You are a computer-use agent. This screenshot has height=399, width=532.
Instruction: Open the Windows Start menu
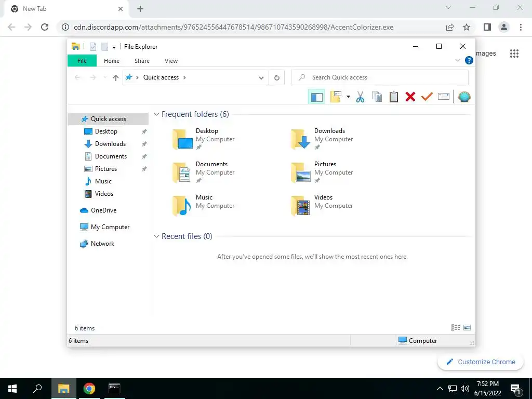12,389
